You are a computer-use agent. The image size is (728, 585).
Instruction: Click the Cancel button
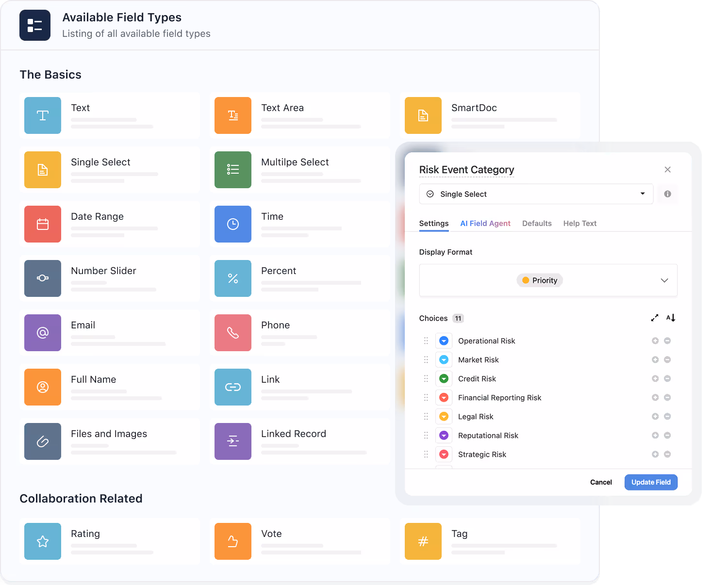[601, 482]
